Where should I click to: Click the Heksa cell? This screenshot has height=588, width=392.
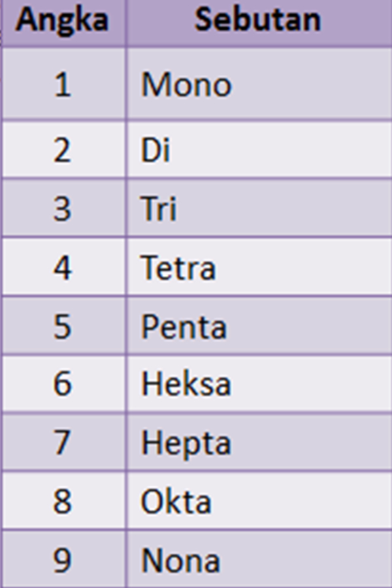point(259,384)
